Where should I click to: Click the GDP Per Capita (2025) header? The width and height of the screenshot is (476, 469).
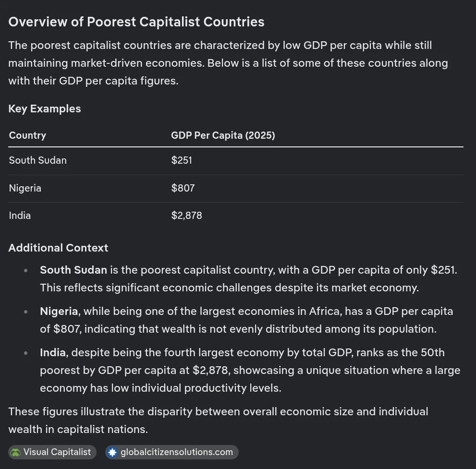[x=223, y=135]
